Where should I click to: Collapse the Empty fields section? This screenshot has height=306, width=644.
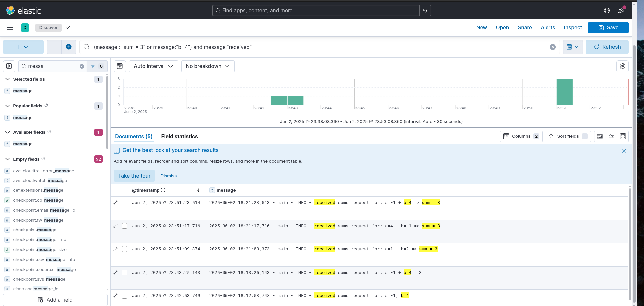7,159
